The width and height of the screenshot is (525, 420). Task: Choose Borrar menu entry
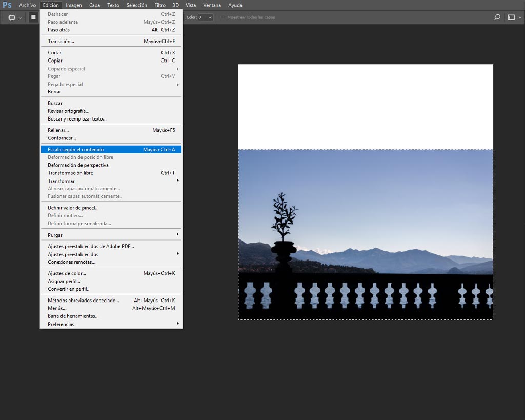(x=111, y=92)
